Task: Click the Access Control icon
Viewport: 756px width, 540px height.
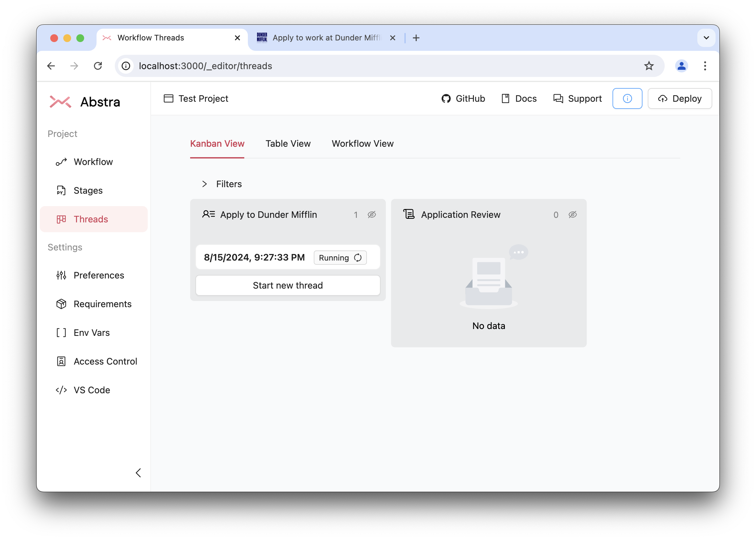Action: [62, 361]
